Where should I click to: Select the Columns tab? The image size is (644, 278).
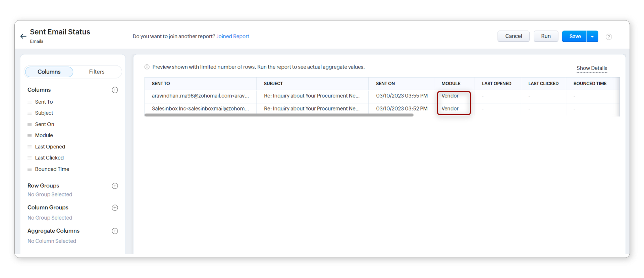[x=49, y=72]
